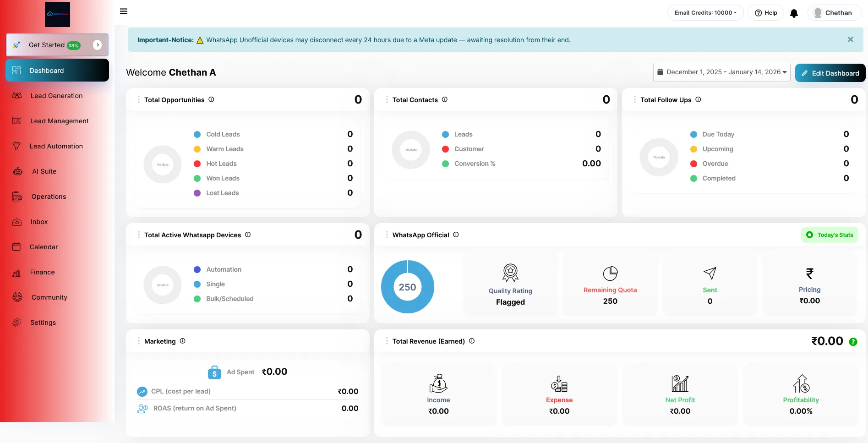Expand the Get Started arrow
This screenshot has width=868, height=443.
(97, 45)
